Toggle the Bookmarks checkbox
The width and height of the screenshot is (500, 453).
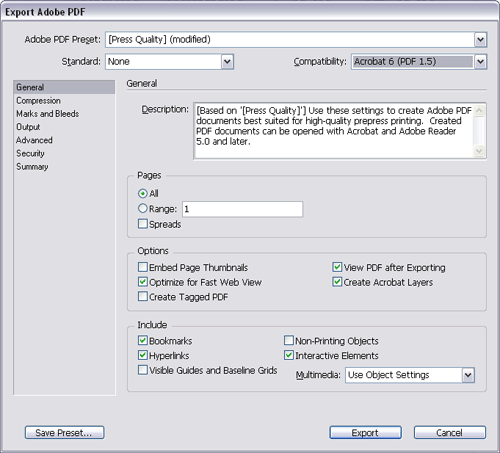point(143,340)
